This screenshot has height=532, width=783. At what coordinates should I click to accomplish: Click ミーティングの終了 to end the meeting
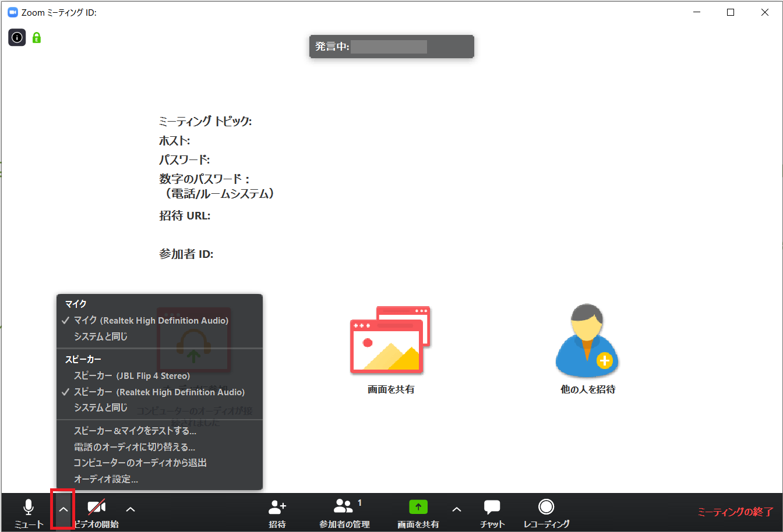tap(734, 511)
